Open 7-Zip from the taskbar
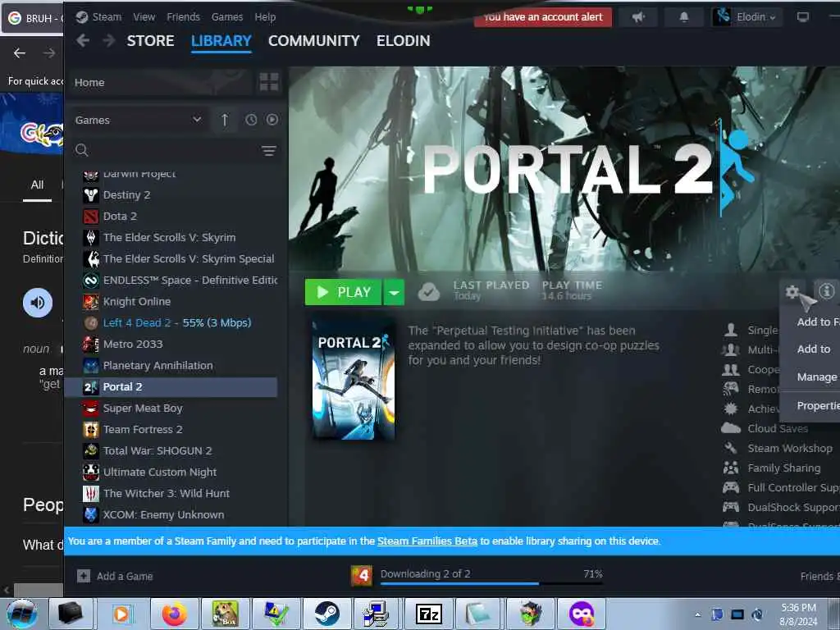This screenshot has width=840, height=630. pos(428,614)
